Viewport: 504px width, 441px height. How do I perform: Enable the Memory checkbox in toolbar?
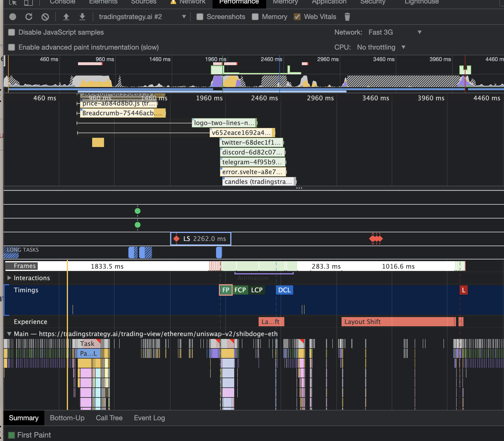tap(255, 17)
